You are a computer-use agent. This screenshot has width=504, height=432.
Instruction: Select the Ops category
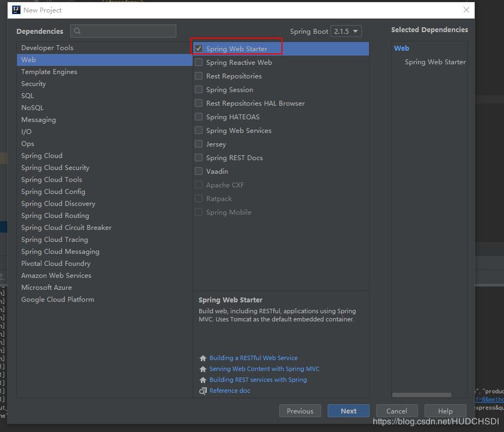pos(105,143)
